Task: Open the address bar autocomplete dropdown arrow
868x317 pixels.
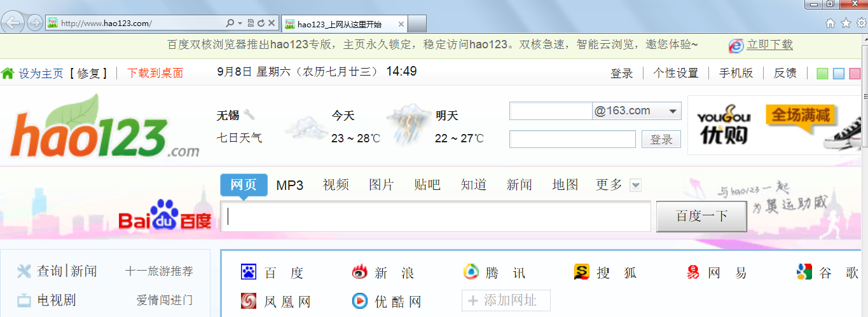Action: 240,24
